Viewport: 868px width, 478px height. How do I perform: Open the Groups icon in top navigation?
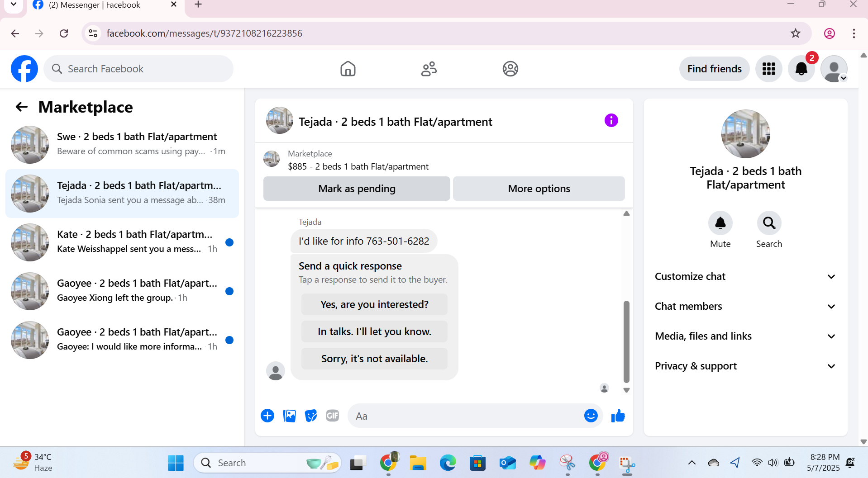510,69
